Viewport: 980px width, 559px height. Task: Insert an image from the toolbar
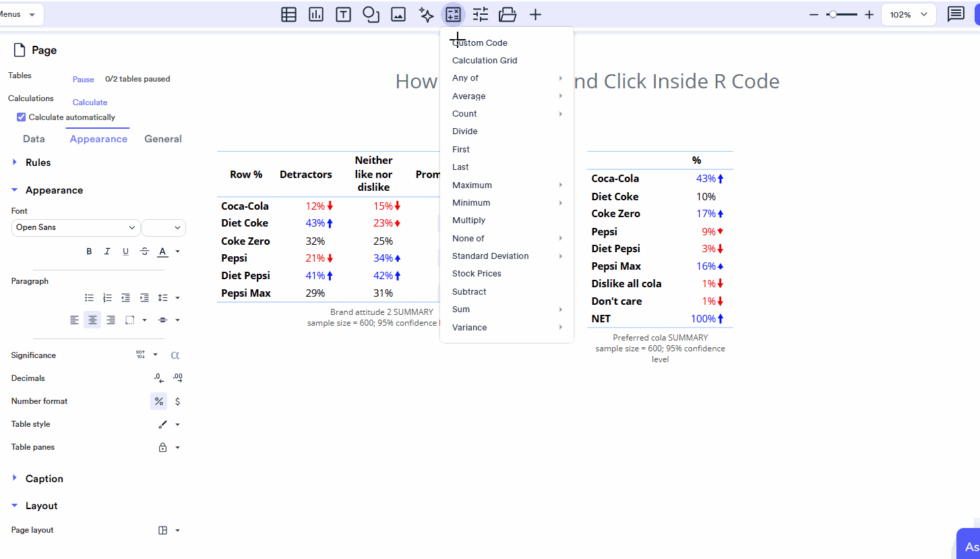click(x=398, y=14)
